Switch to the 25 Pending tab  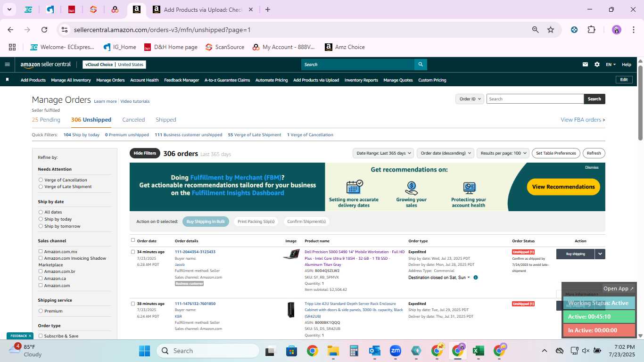click(46, 120)
